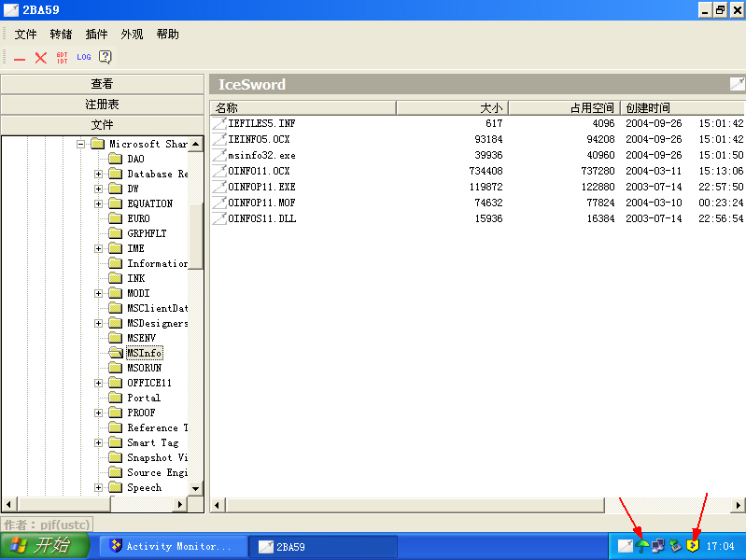Collapse the Microsoft Shared folder node
Image resolution: width=746 pixels, height=560 pixels.
(80, 144)
